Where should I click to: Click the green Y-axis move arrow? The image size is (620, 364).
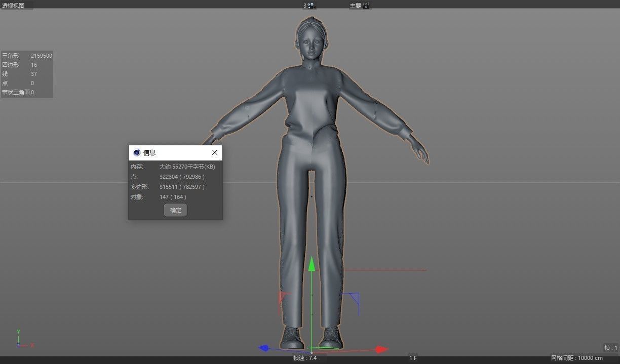(x=312, y=264)
